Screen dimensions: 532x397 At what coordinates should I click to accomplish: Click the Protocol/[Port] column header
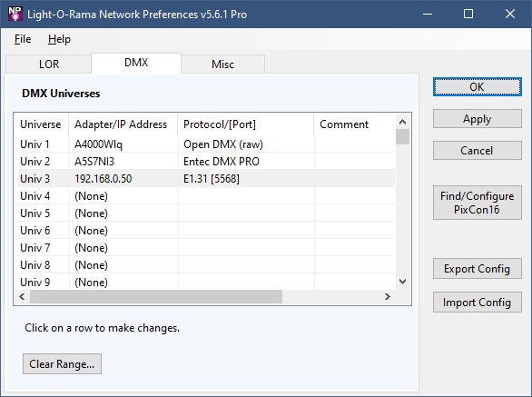click(246, 124)
